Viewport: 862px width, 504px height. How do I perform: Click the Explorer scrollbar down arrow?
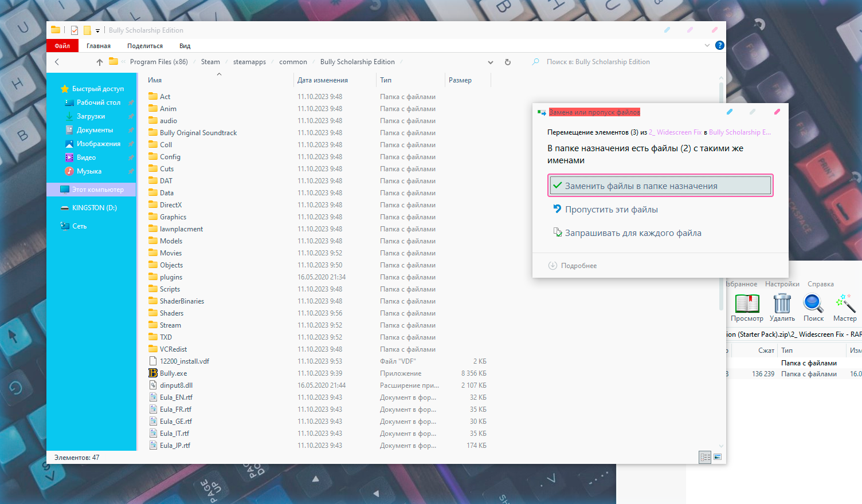[721, 446]
